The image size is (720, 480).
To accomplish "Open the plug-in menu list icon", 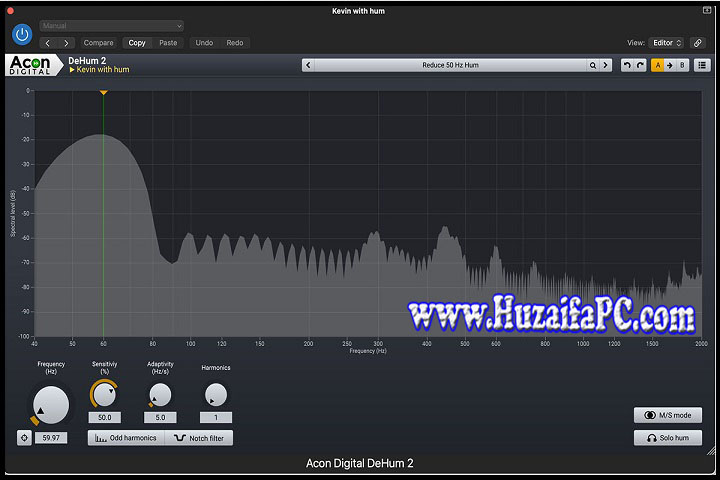I will pyautogui.click(x=702, y=65).
